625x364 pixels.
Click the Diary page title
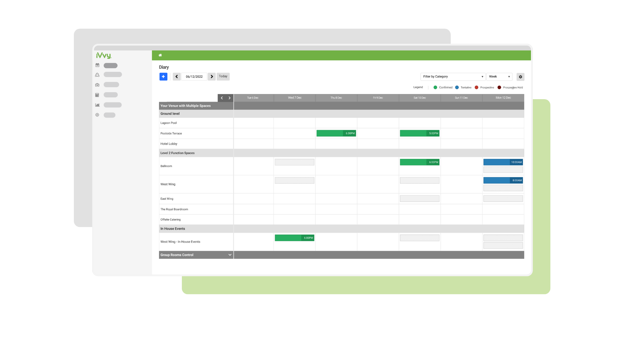coord(164,67)
